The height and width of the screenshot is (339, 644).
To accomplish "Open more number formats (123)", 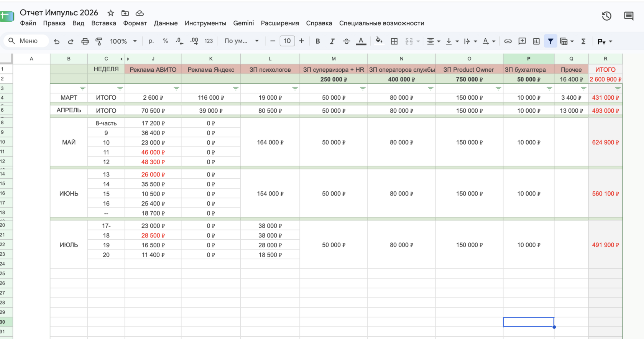I will coord(209,41).
